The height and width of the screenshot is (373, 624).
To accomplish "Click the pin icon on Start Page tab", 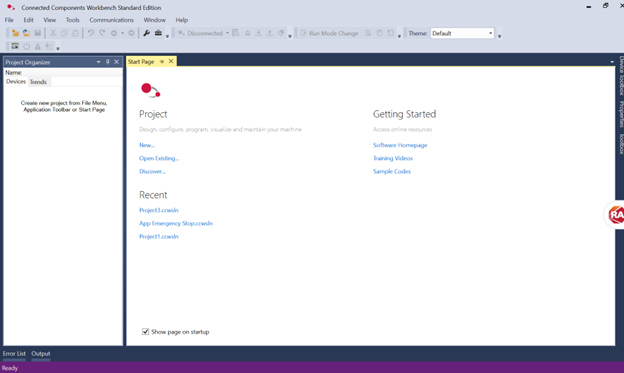I will [x=162, y=61].
